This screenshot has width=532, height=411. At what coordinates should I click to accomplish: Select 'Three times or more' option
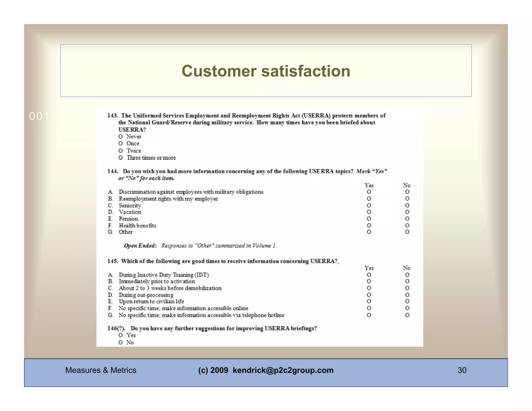(x=121, y=158)
